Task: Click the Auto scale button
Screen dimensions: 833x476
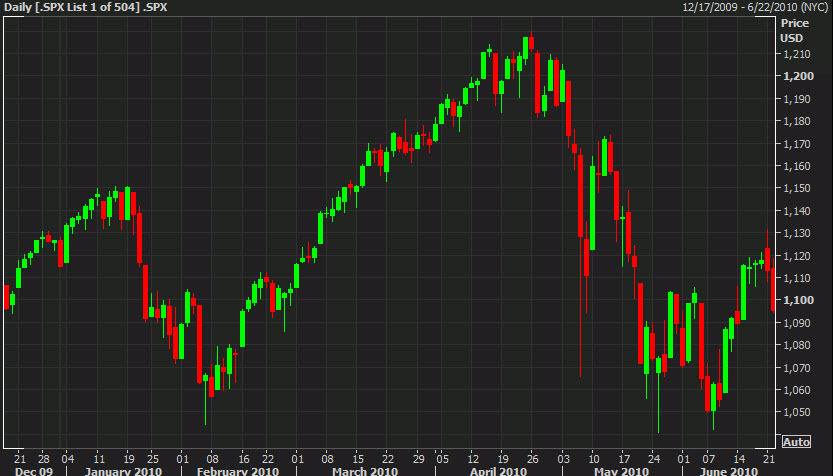Action: tap(796, 442)
